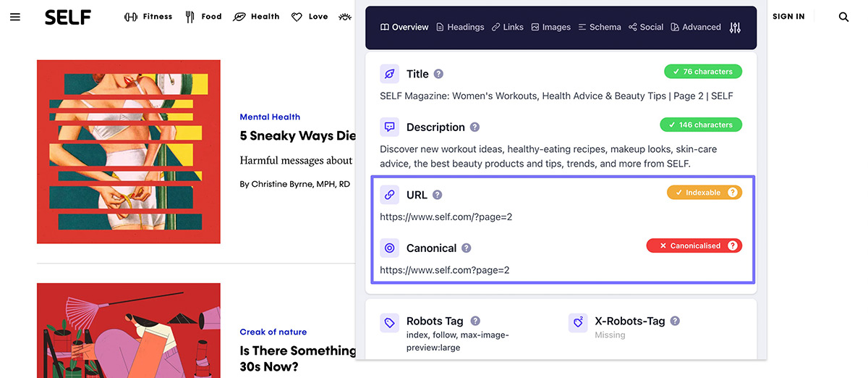Image resolution: width=868 pixels, height=378 pixels.
Task: Open the '5 Sneaky Ways Die' article headline
Action: (298, 136)
